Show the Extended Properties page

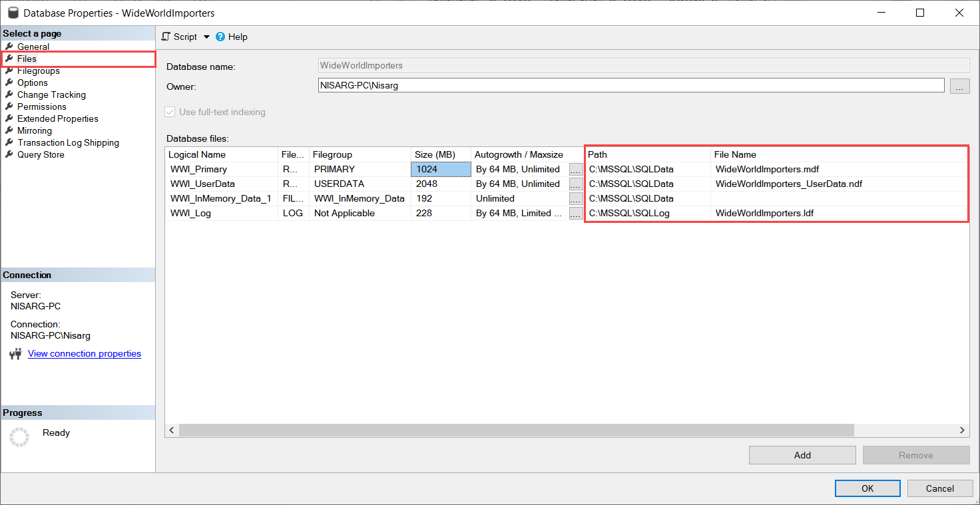coord(58,118)
